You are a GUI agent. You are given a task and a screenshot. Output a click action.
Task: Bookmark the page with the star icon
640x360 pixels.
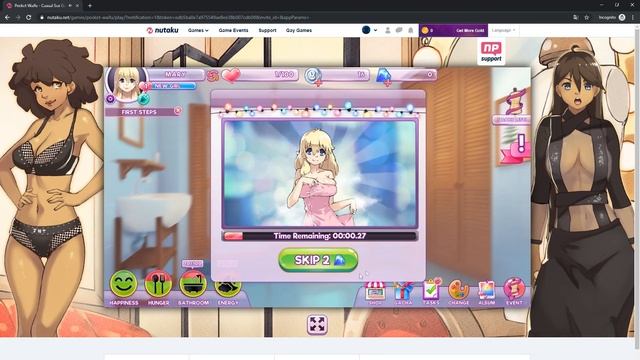587,18
